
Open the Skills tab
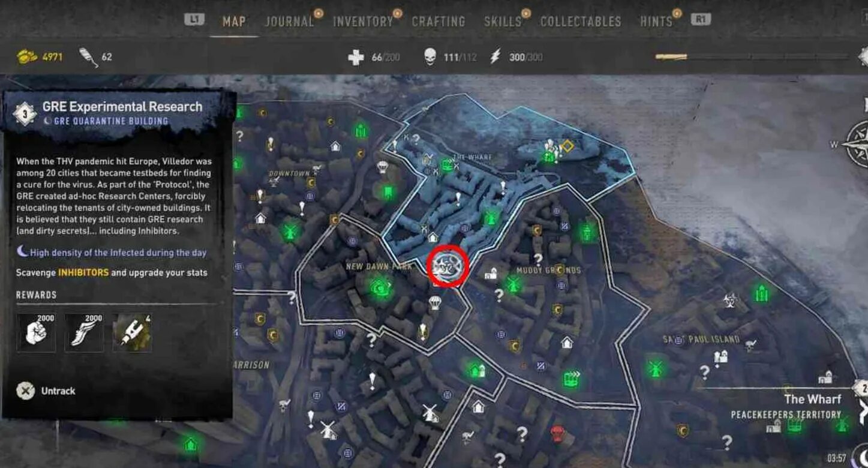503,22
